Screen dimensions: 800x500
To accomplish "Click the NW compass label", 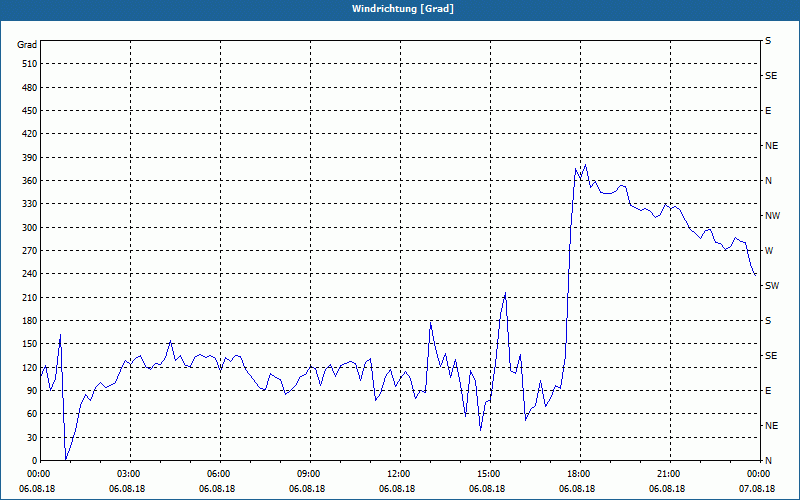I will [x=772, y=216].
